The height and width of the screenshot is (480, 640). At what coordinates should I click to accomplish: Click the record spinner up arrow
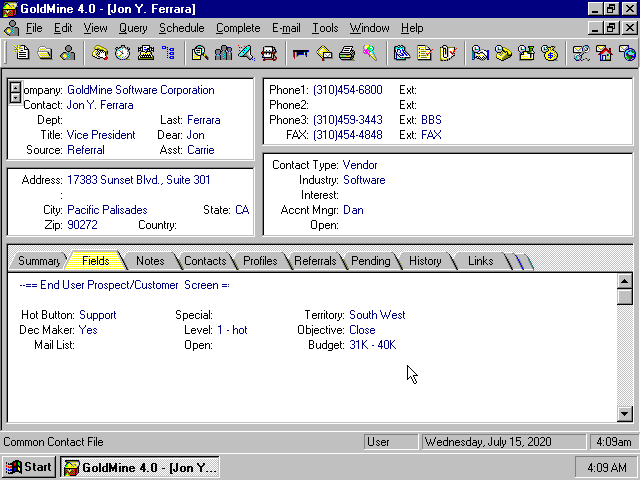15,87
